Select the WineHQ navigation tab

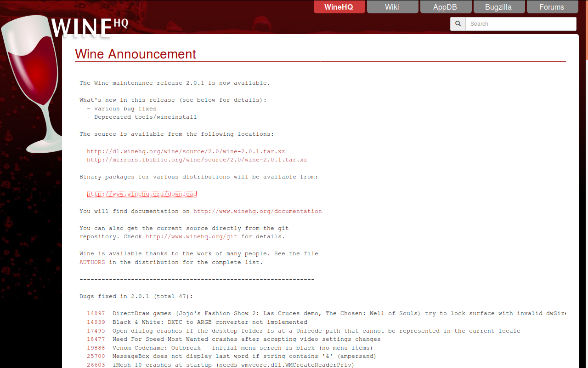(x=339, y=7)
